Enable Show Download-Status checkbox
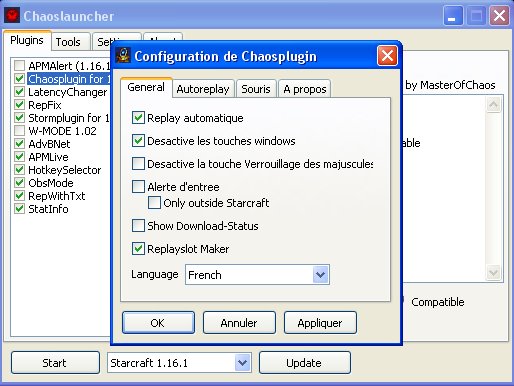This screenshot has height=386, width=514. click(138, 226)
